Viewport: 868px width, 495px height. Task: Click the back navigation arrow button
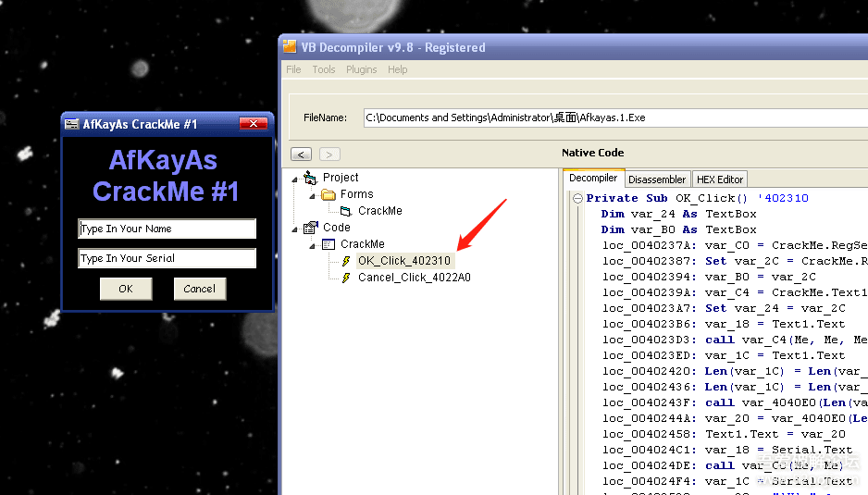(x=301, y=155)
